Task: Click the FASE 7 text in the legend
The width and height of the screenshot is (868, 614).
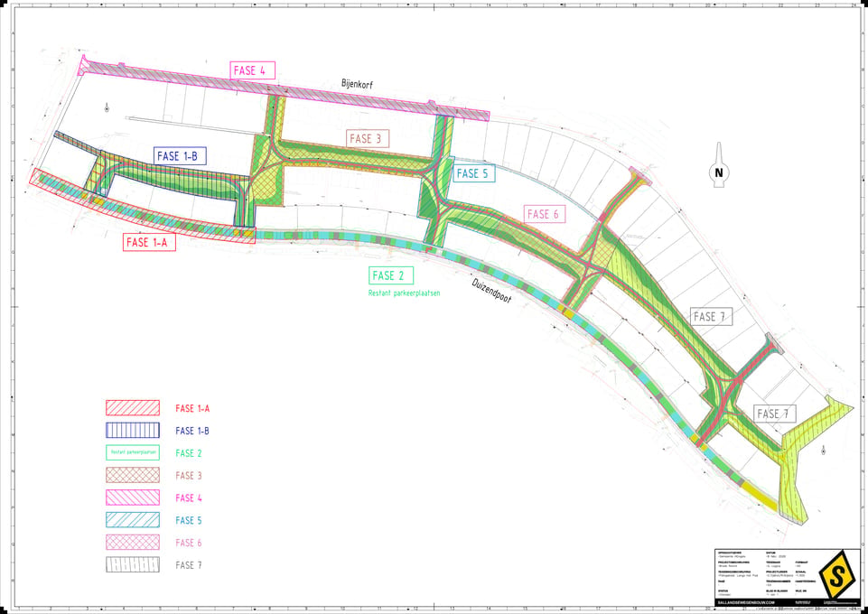Action: pyautogui.click(x=189, y=565)
